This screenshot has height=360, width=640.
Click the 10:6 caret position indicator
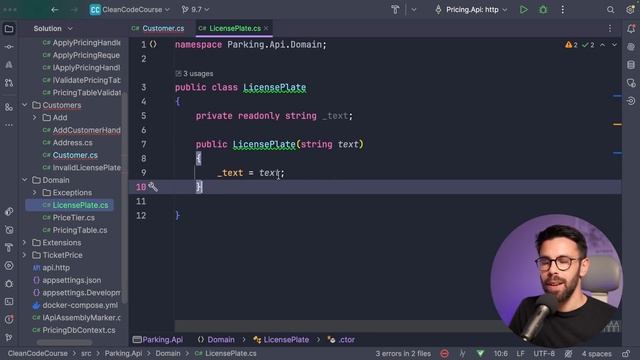(500, 353)
